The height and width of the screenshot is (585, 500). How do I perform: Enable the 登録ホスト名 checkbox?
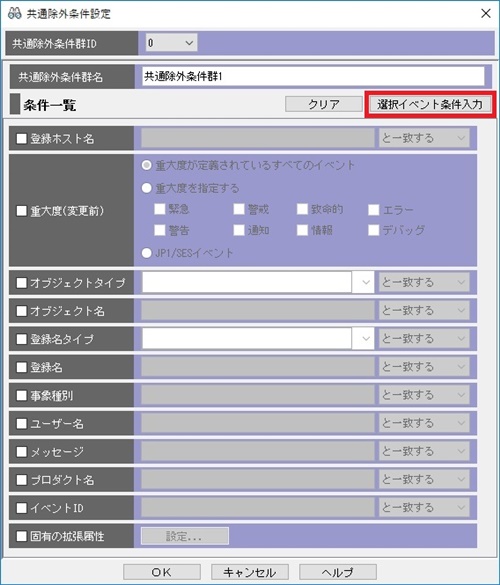[22, 139]
